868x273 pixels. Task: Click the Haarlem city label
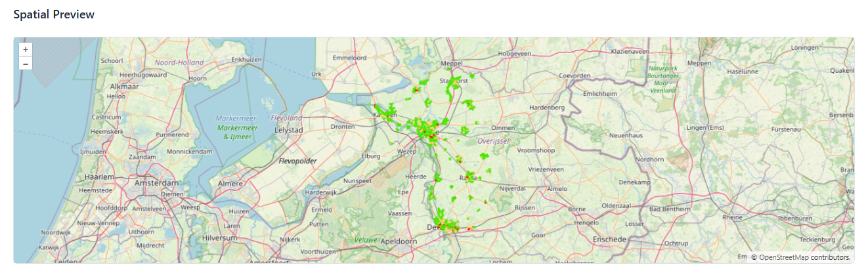pos(98,177)
